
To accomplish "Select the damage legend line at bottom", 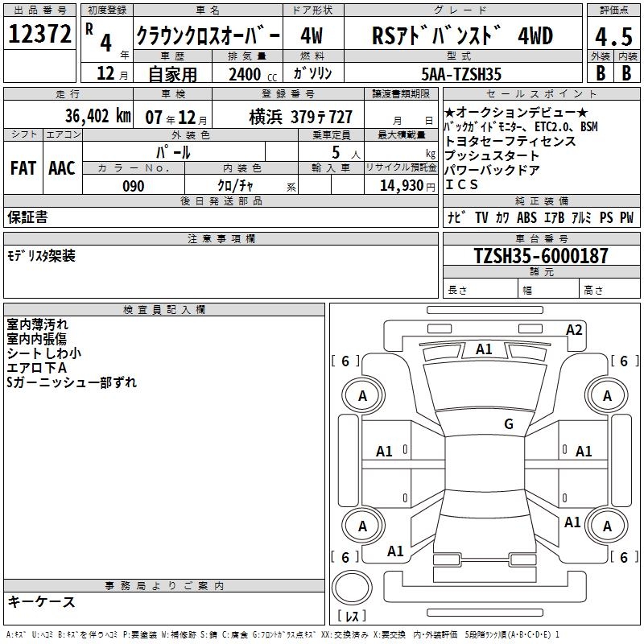I will [283, 634].
